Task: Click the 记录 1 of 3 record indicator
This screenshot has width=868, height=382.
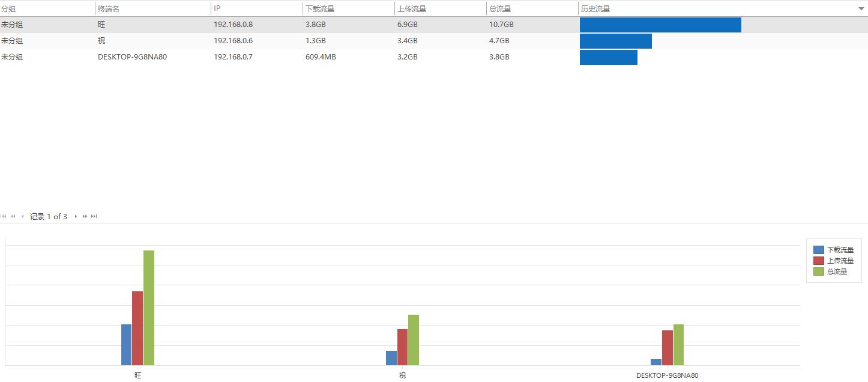Action: tap(48, 217)
